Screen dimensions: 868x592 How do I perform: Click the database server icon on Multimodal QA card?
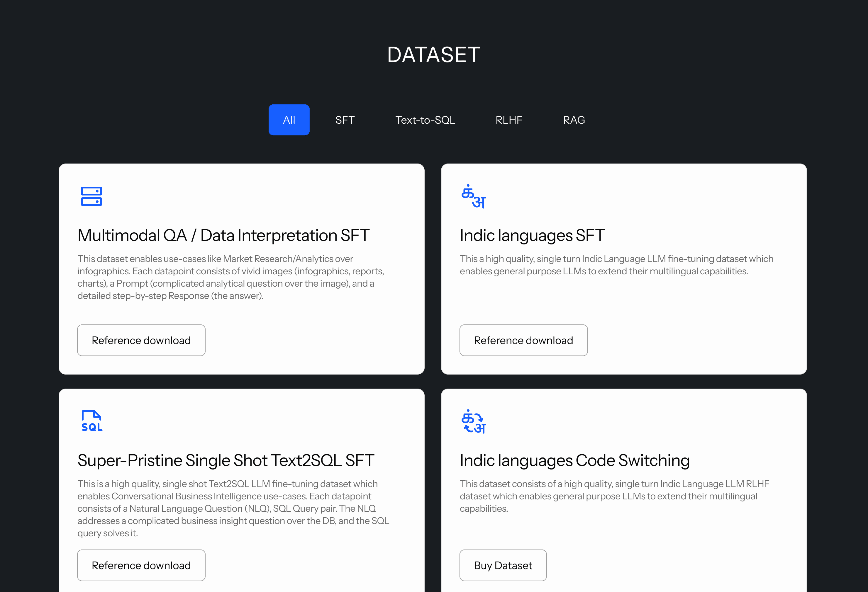coord(91,196)
